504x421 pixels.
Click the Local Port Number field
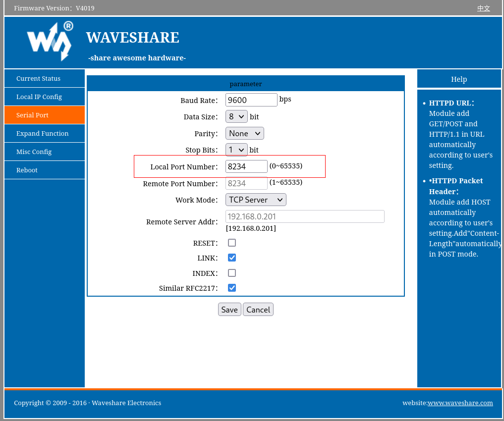(x=246, y=166)
